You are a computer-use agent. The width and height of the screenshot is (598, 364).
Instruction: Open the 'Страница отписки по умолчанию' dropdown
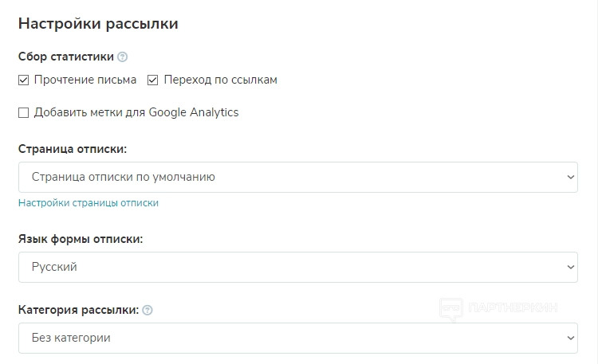point(297,177)
